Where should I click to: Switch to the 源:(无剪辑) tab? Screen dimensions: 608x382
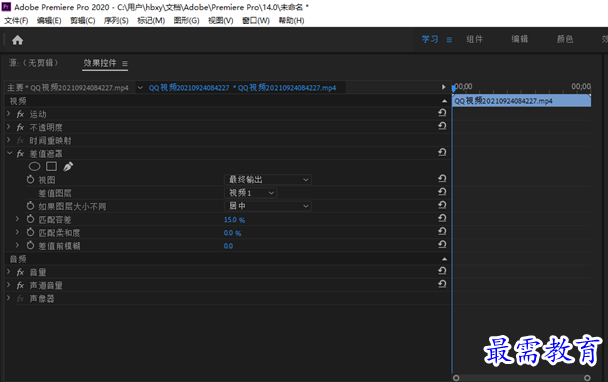34,63
